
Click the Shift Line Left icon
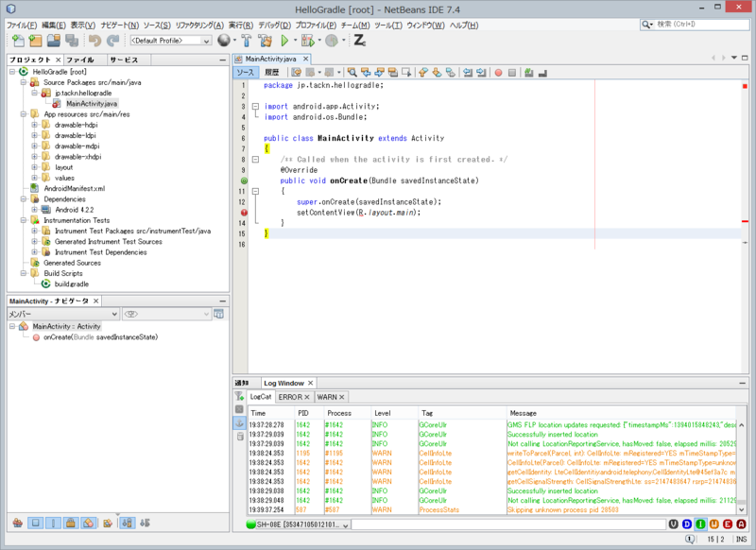click(x=468, y=73)
